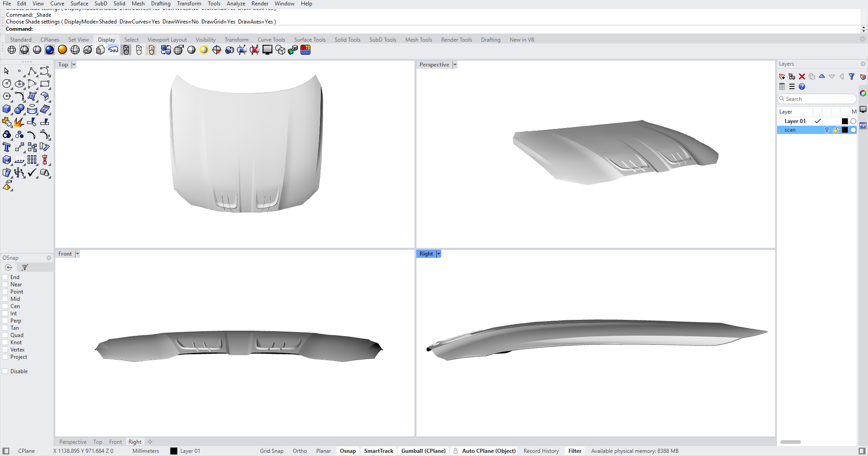The image size is (868, 456).
Task: Switch to the Surface Tools toolbar tab
Action: click(x=310, y=40)
